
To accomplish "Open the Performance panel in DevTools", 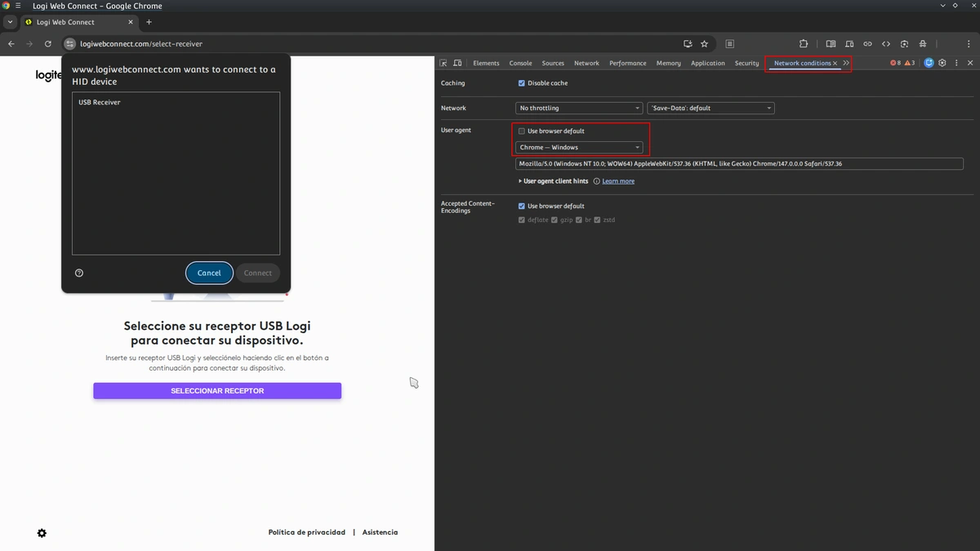I will 627,62.
